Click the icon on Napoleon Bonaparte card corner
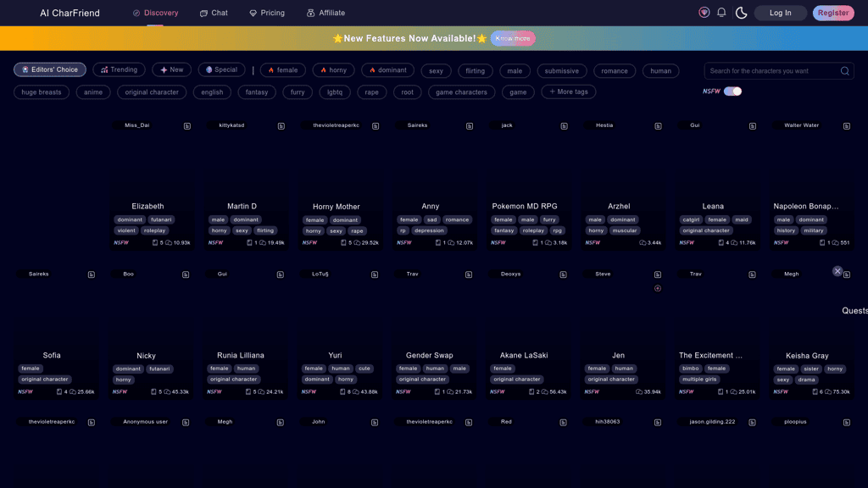 846,126
